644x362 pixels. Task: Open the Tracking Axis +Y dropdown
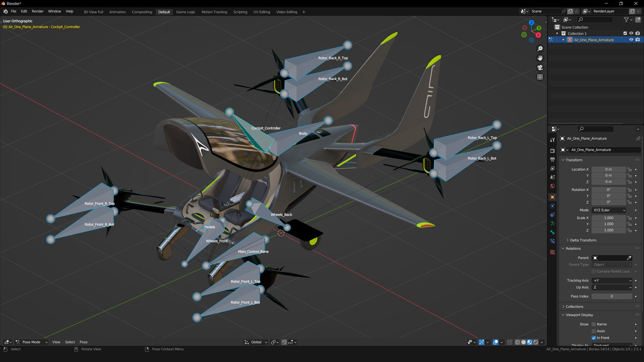pos(612,281)
